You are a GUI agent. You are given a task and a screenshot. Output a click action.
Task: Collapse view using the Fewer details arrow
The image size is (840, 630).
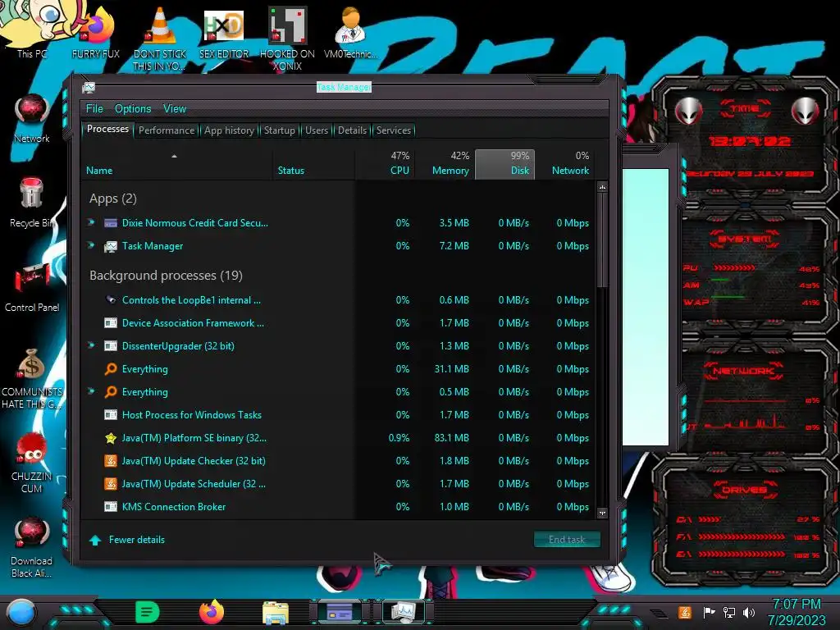(x=95, y=540)
